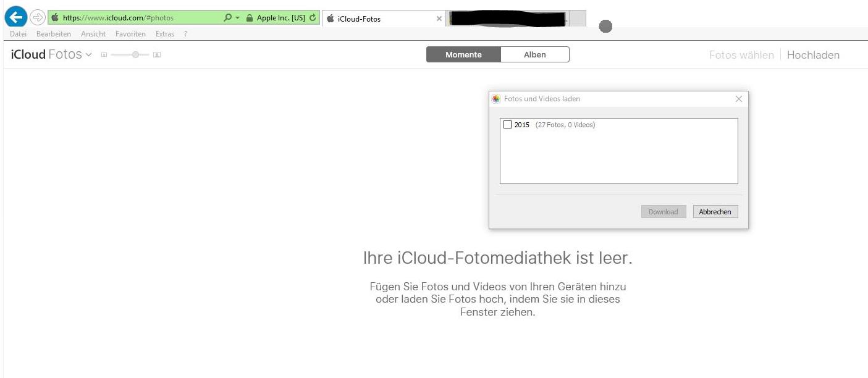Click Fotos wählen
Image resolution: width=868 pixels, height=378 pixels.
(x=741, y=55)
